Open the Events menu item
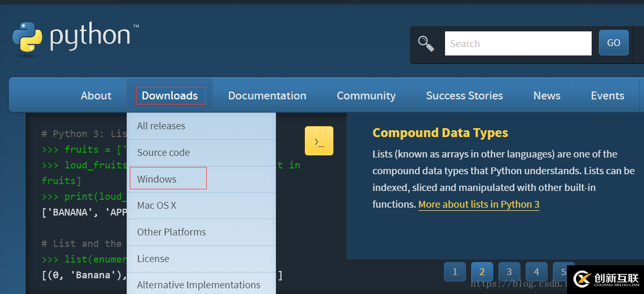Viewport: 644px width, 294px height. click(607, 96)
